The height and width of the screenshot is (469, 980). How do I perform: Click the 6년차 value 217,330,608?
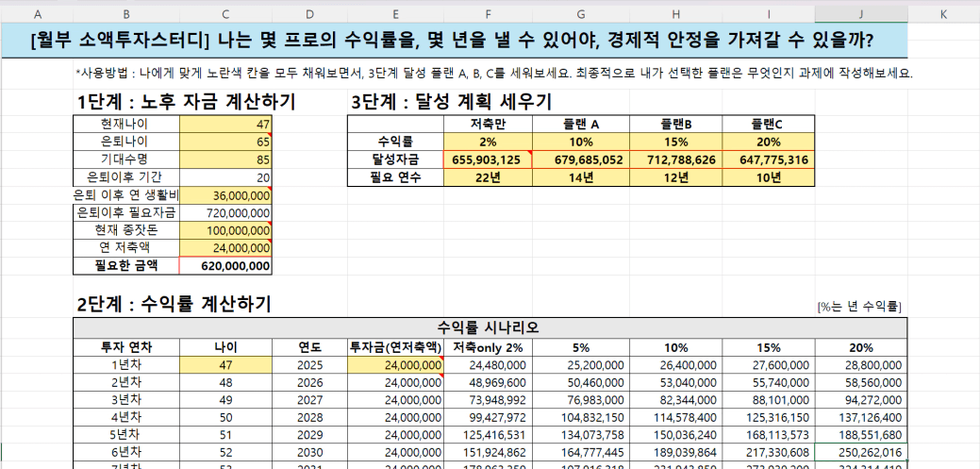(769, 453)
